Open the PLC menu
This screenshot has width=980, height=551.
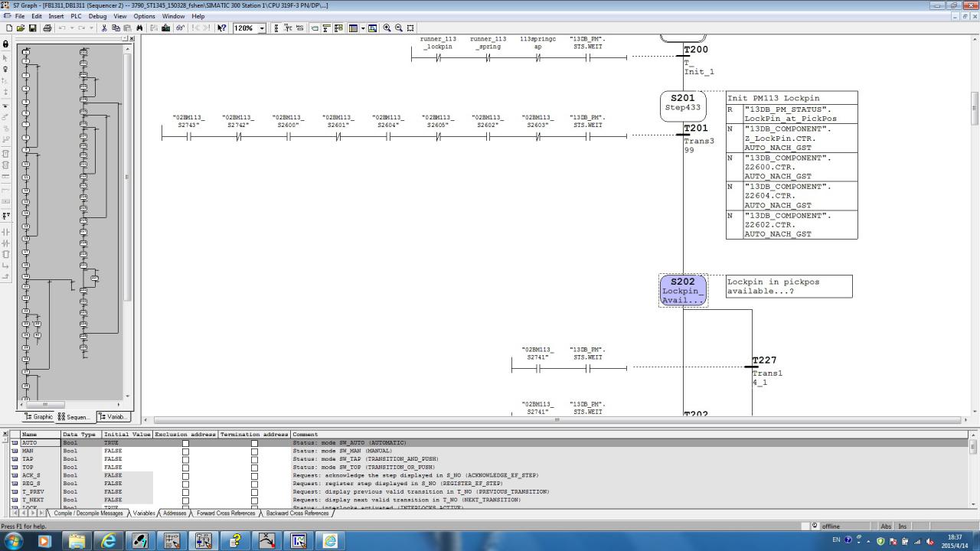pyautogui.click(x=76, y=16)
